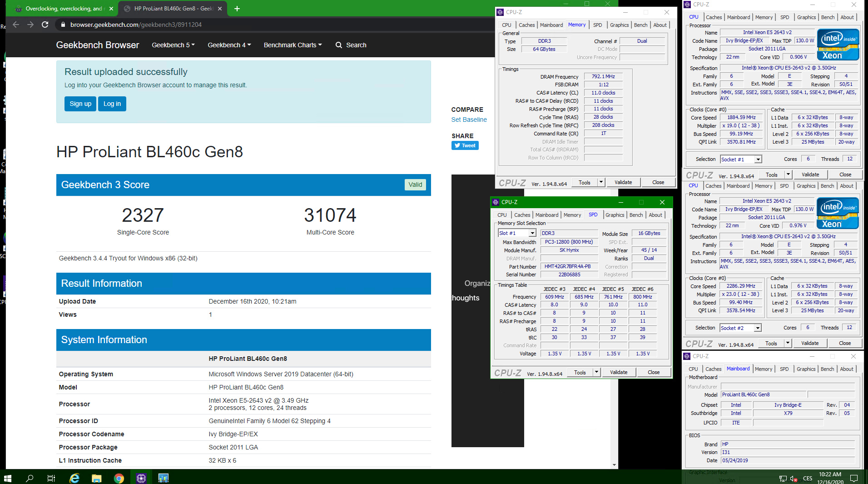The image size is (868, 484).
Task: Open the Slot #1 memory slot dropdown
Action: click(x=532, y=233)
